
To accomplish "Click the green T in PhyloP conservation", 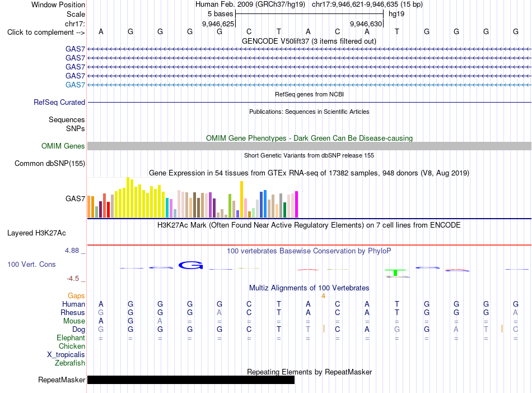I will click(x=395, y=272).
